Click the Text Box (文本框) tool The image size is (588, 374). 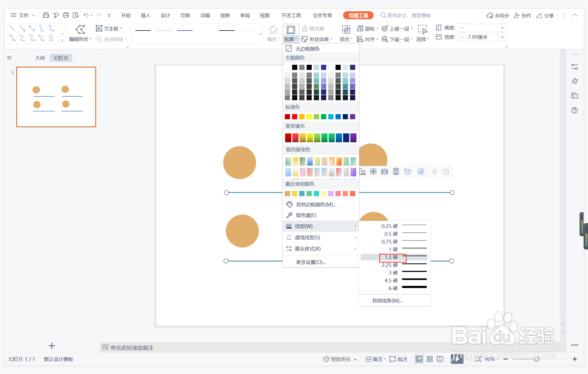(x=109, y=29)
